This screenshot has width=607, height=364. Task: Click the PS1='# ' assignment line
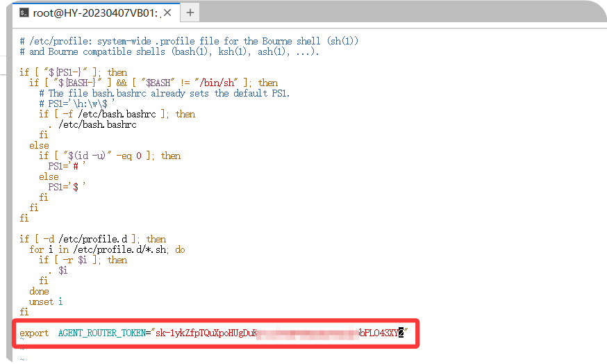coord(67,166)
